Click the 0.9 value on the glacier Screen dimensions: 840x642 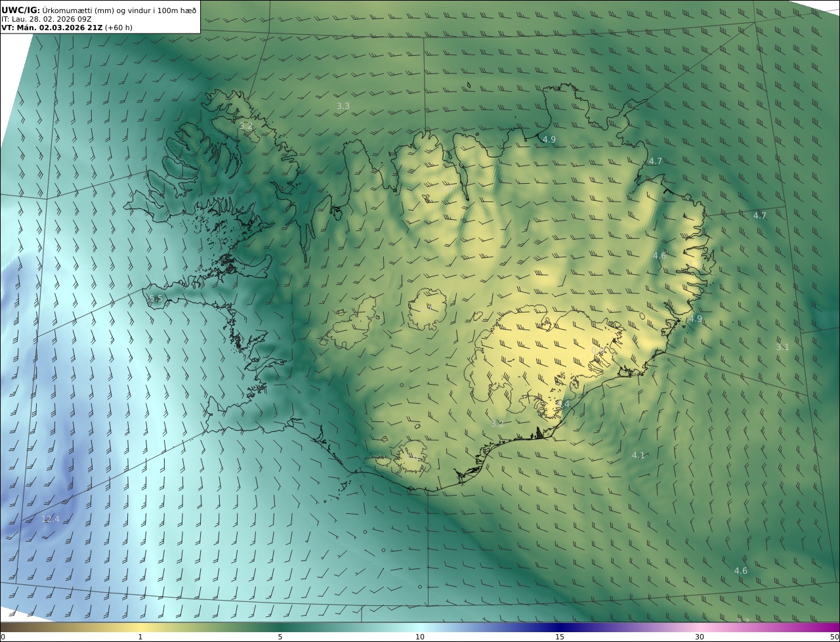pyautogui.click(x=598, y=351)
